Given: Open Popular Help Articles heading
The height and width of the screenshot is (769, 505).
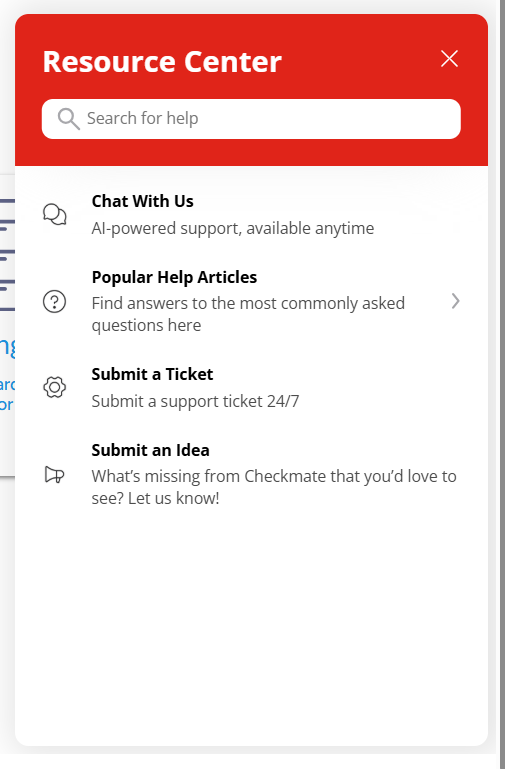Looking at the screenshot, I should (x=174, y=277).
